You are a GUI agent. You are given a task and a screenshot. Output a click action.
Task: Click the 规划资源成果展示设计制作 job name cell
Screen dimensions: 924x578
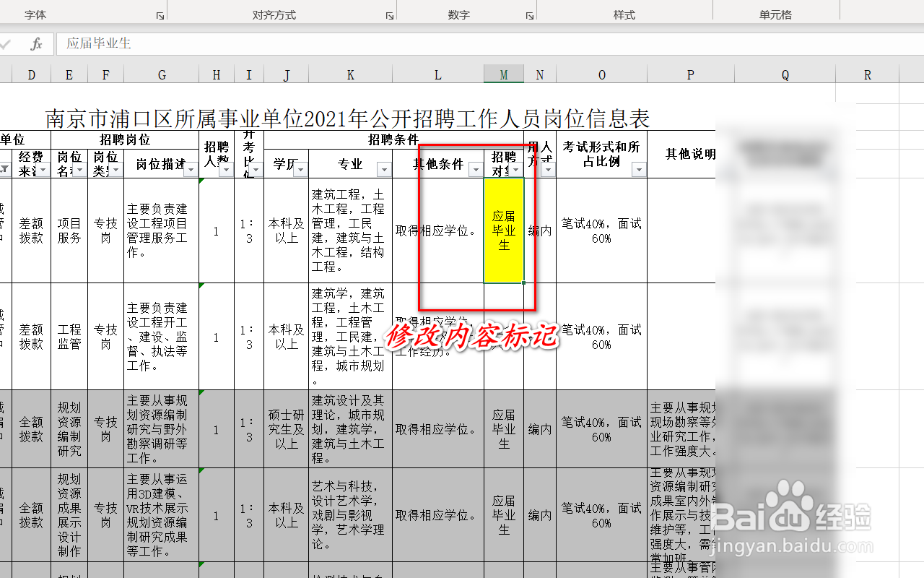pos(69,515)
